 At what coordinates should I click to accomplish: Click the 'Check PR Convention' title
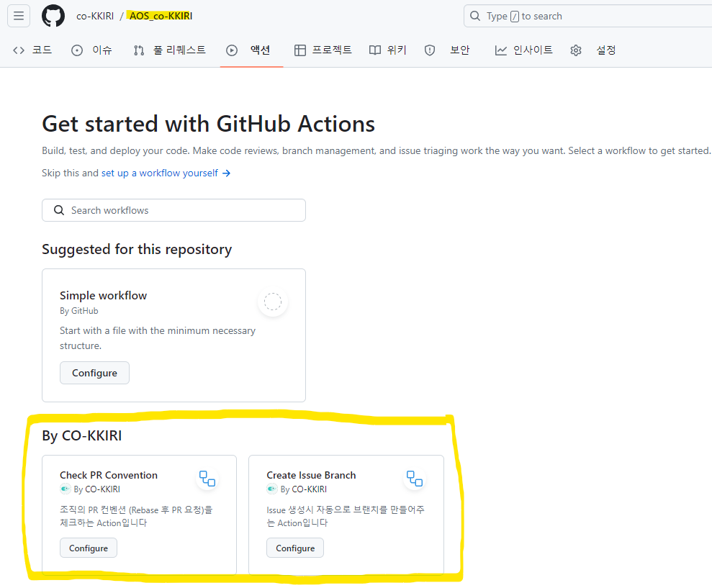click(x=109, y=475)
